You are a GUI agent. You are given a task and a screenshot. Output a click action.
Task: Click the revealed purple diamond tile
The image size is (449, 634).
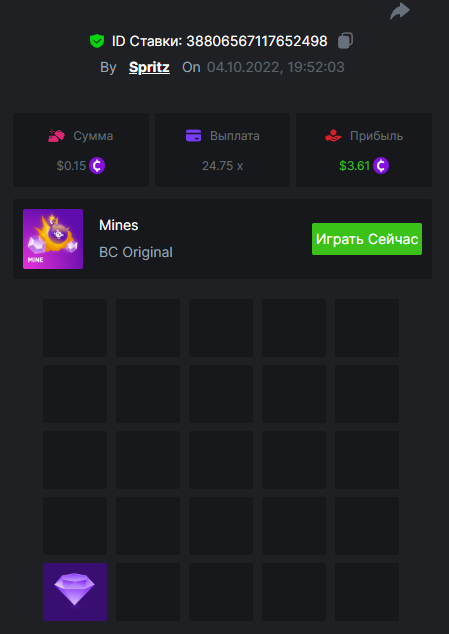coord(75,592)
